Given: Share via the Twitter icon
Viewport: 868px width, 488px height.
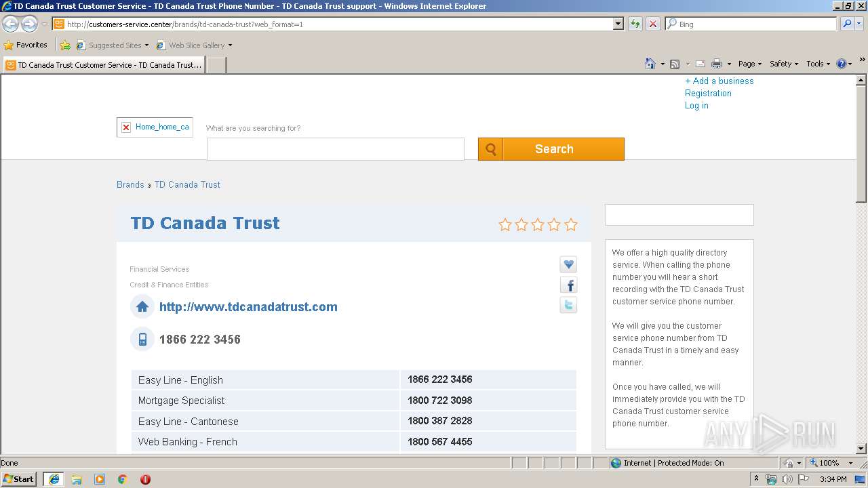Looking at the screenshot, I should [568, 305].
